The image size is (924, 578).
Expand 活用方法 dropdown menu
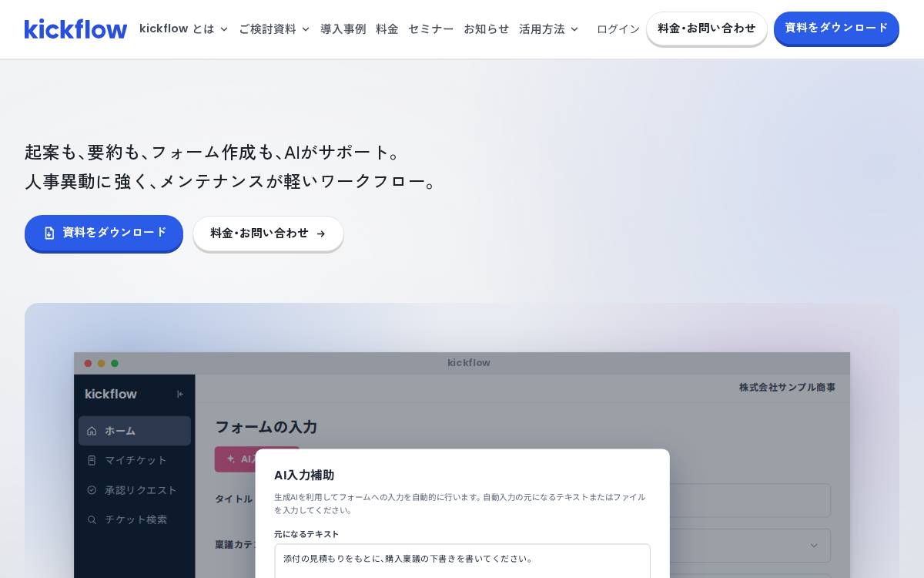(x=548, y=29)
